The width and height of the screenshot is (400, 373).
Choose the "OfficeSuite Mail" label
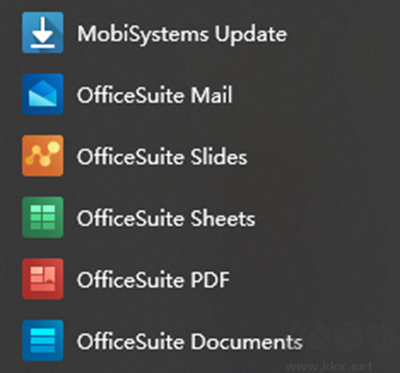155,95
